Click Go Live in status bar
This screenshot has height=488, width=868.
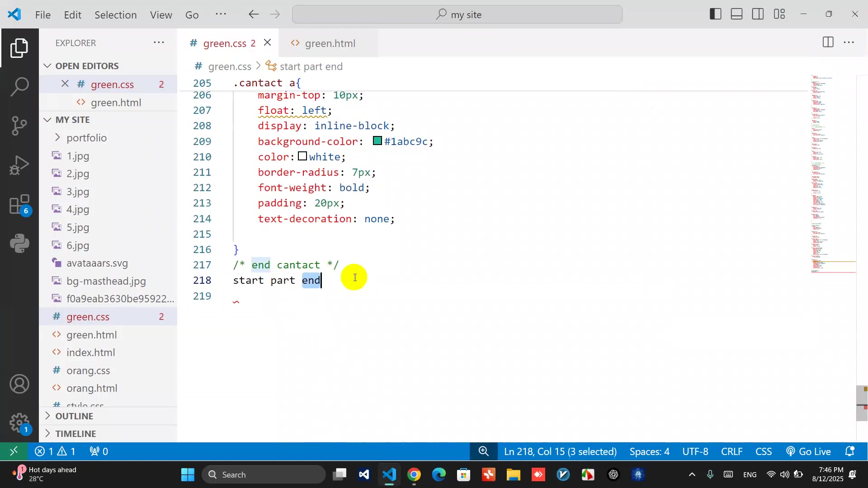(x=808, y=451)
